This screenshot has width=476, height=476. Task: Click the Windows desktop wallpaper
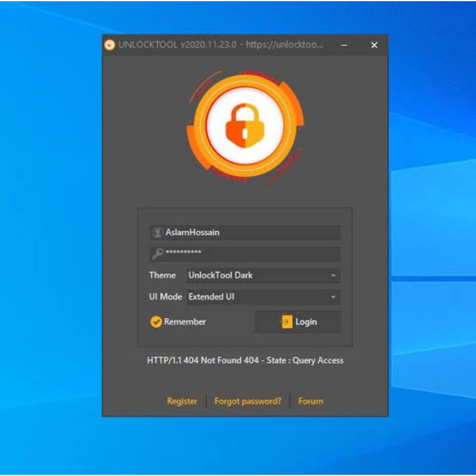click(x=48, y=238)
